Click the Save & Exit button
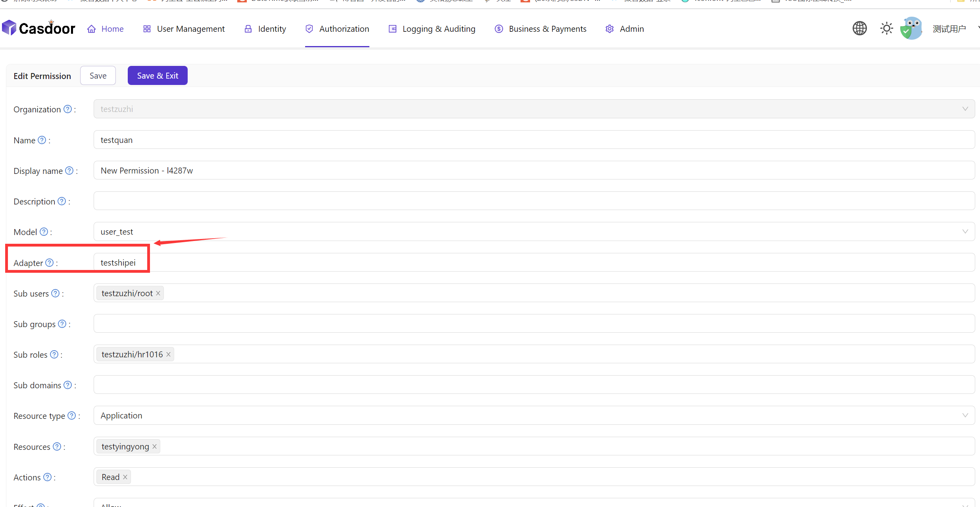 pos(158,76)
